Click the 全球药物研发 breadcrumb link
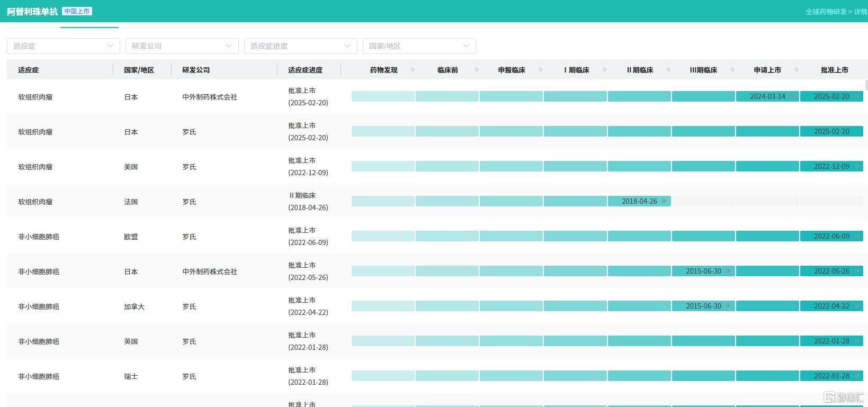The height and width of the screenshot is (407, 868). pyautogui.click(x=826, y=12)
